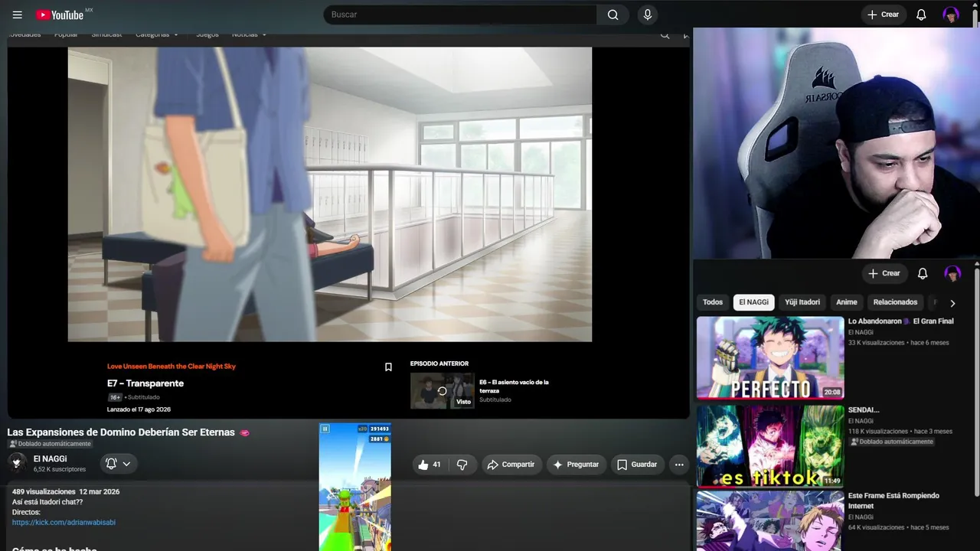
Task: Click '6,52 K suscriptores' under the channel name
Action: [60, 469]
